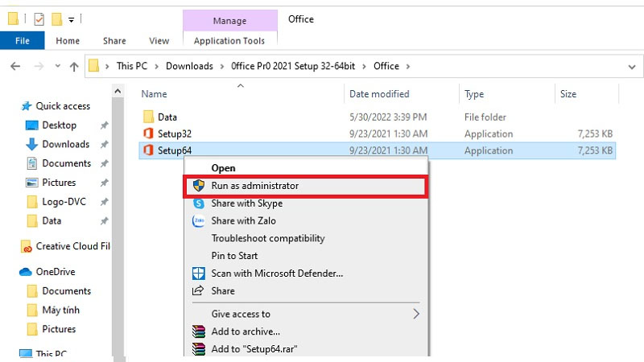Click the Share icon in context menu
Viewport: 644px width, 362px height.
198,291
